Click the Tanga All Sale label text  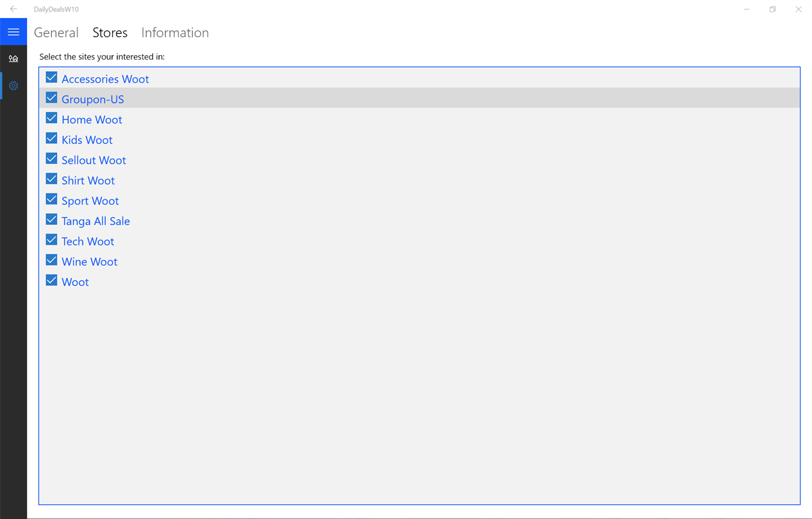95,221
